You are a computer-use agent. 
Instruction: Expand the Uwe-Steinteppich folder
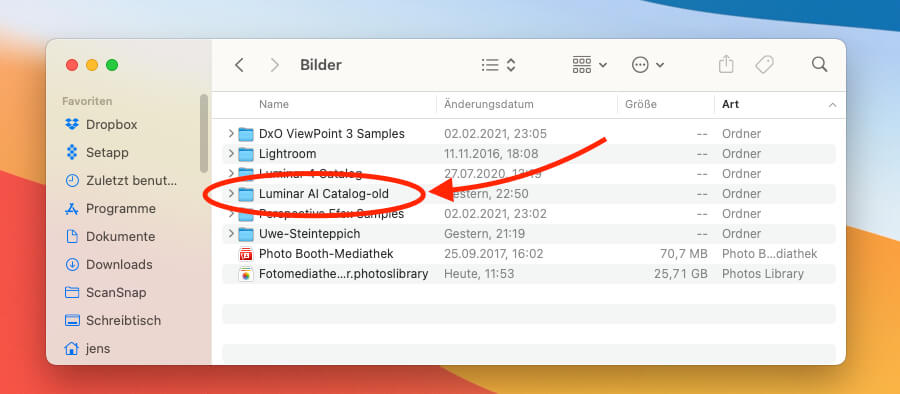click(231, 234)
